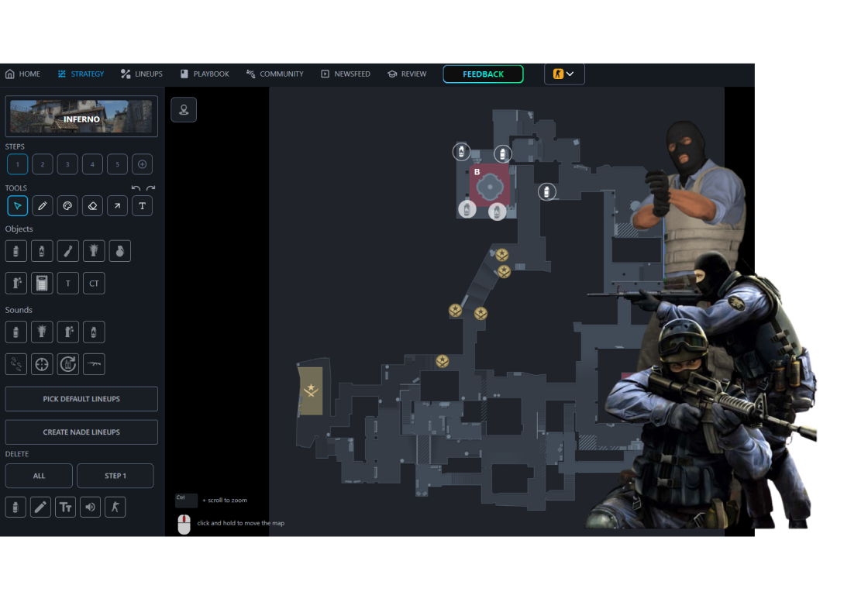The height and width of the screenshot is (609, 868).
Task: Add incendiary grenade sound
Action: coord(94,332)
